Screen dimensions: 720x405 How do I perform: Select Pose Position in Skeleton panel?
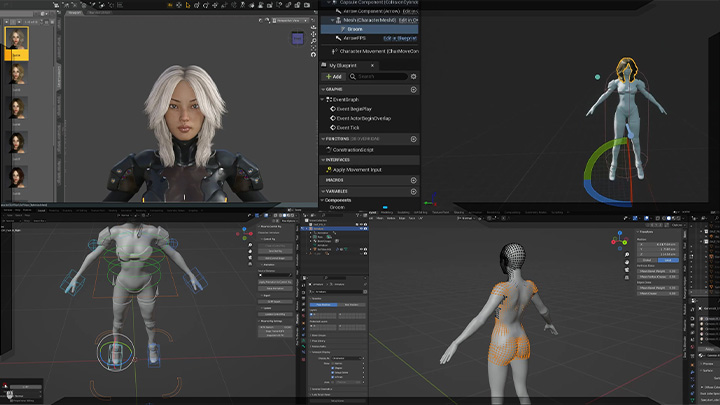point(324,305)
